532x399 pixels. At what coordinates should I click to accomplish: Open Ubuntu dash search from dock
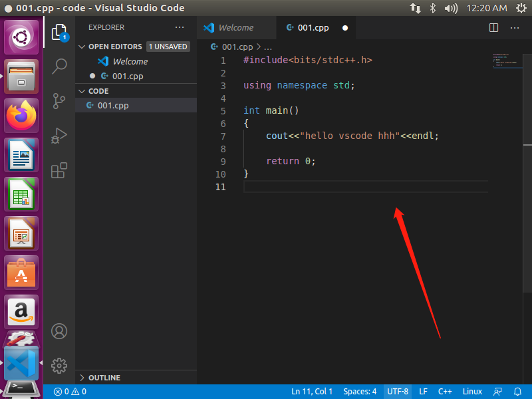point(21,37)
